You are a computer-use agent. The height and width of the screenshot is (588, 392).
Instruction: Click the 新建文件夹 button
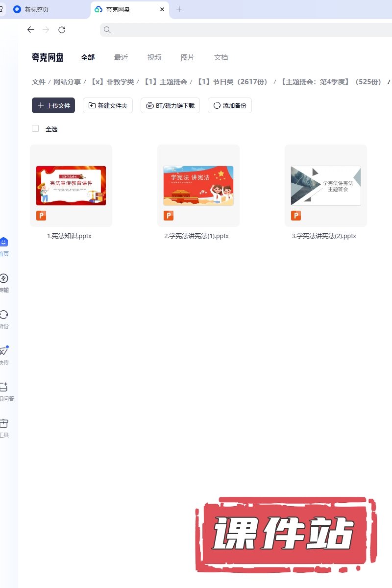click(108, 105)
